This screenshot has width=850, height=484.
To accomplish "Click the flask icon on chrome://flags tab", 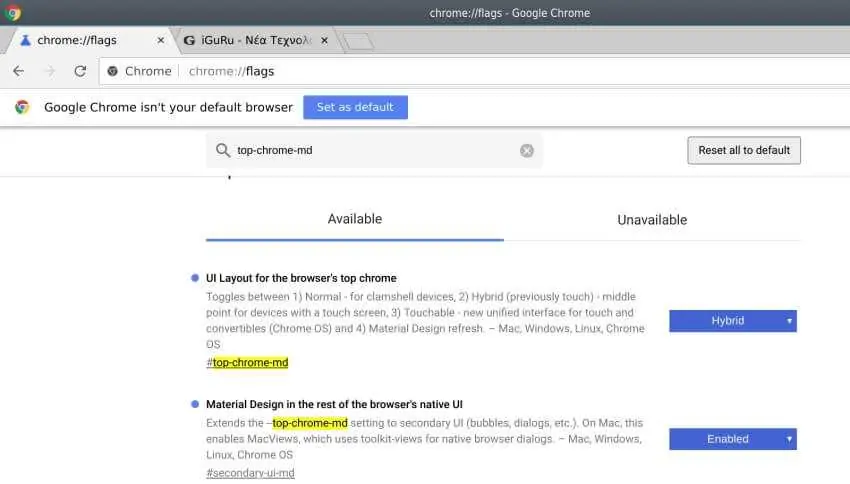I will coord(25,40).
